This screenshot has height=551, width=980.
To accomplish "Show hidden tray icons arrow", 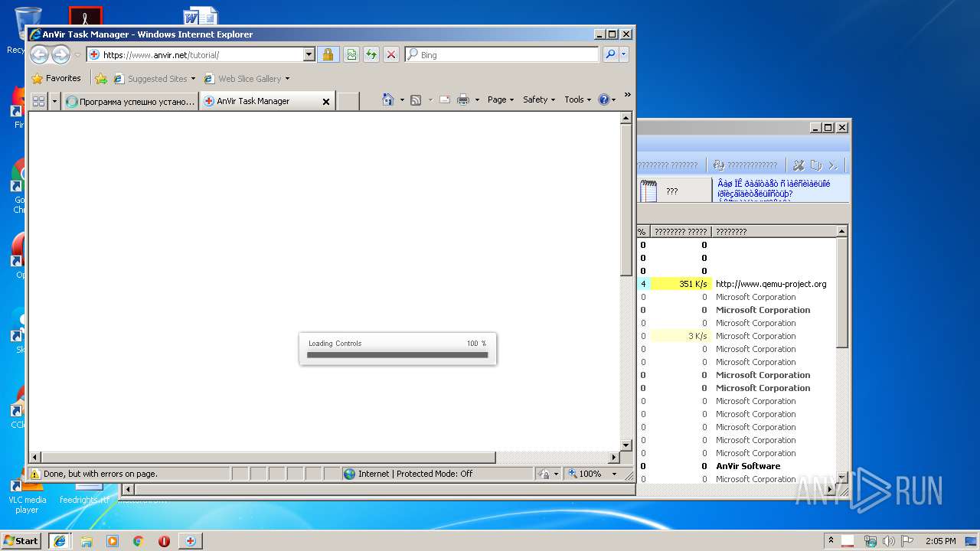I will pyautogui.click(x=831, y=540).
